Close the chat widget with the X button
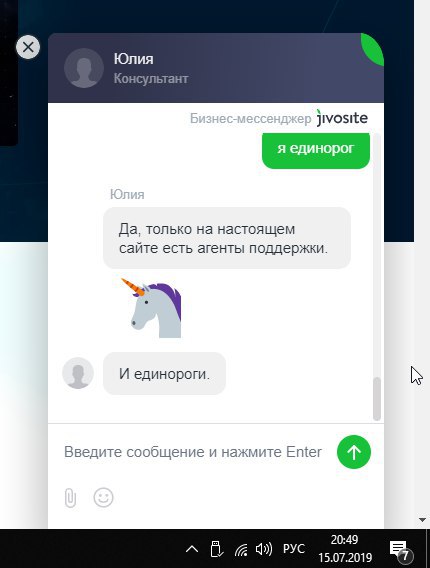The image size is (430, 568). pos(28,47)
